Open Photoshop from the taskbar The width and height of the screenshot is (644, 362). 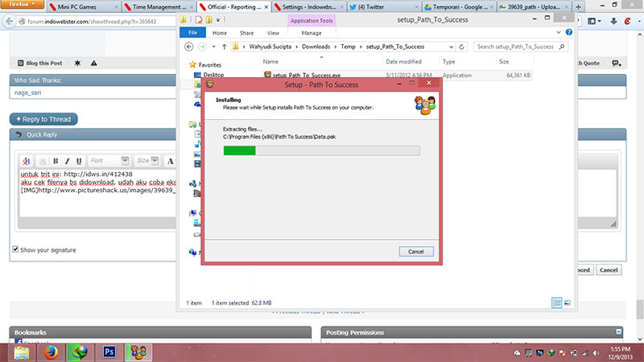[x=109, y=352]
